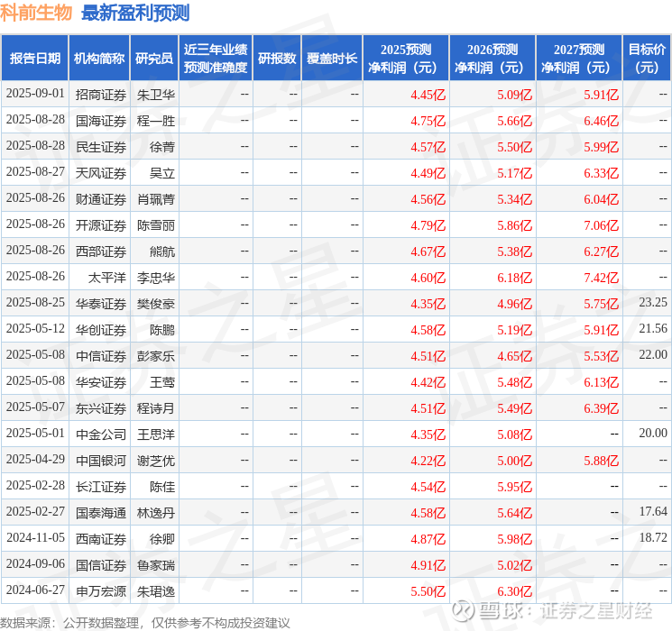The image size is (672, 631).
Task: Click 财通证券 institution cell
Action: tap(101, 199)
